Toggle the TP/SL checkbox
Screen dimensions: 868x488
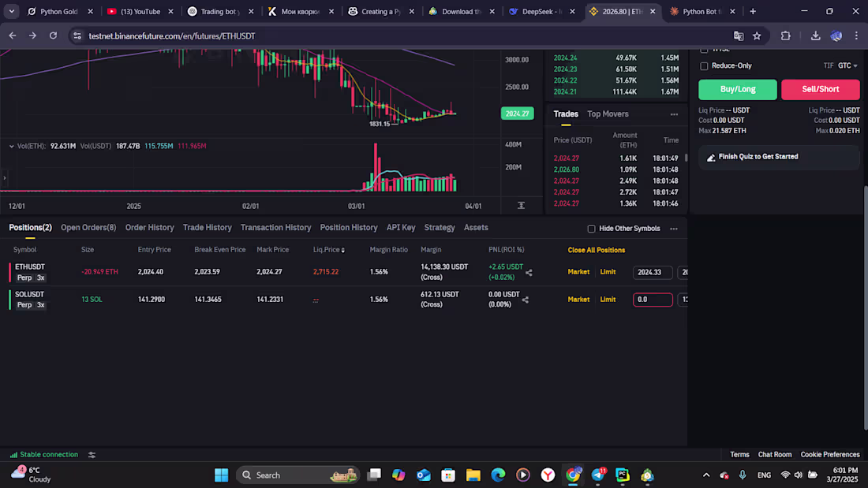click(x=704, y=48)
